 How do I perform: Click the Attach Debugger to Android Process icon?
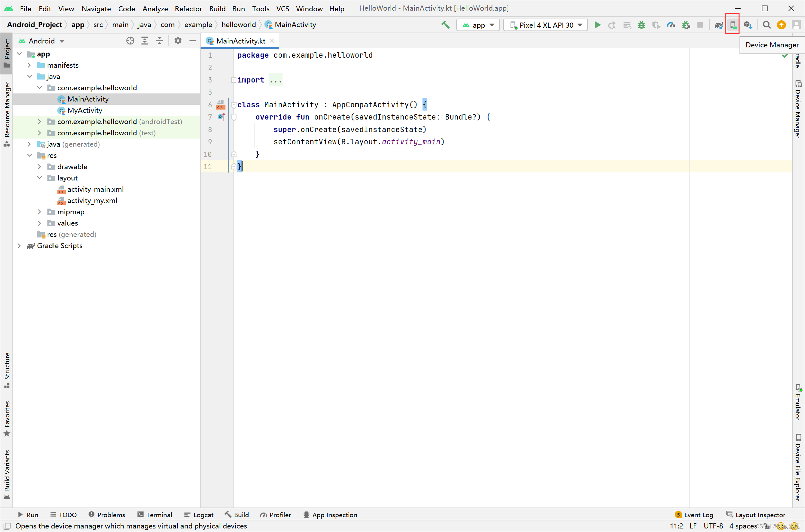pyautogui.click(x=686, y=25)
